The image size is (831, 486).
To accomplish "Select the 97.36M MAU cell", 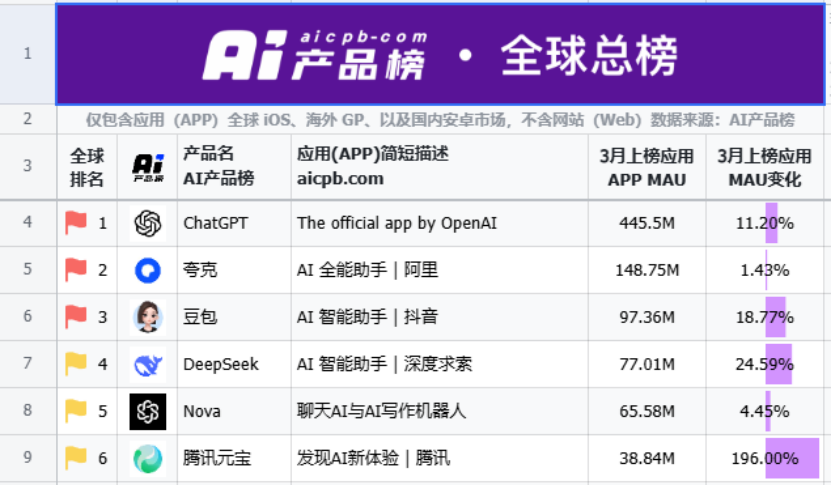I will click(x=647, y=317).
